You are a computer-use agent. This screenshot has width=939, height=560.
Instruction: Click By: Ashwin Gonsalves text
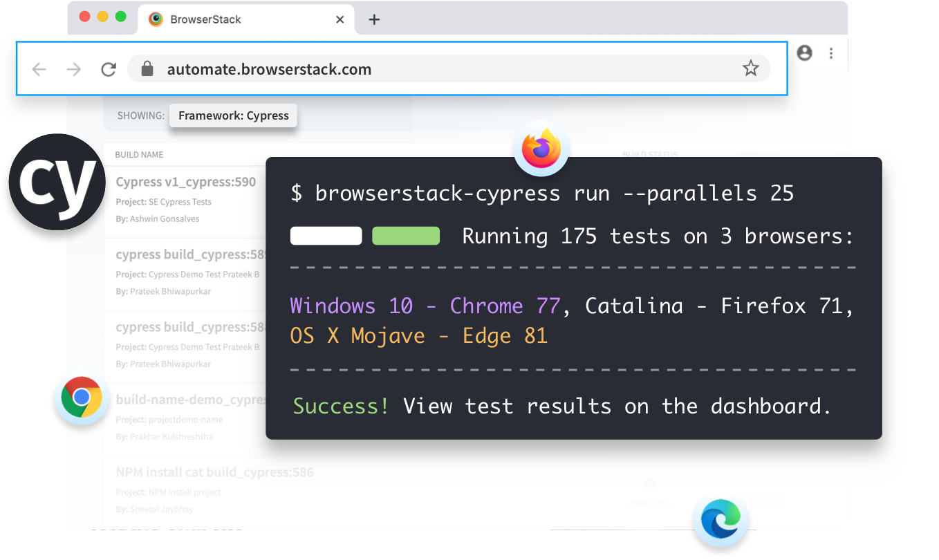[x=158, y=218]
